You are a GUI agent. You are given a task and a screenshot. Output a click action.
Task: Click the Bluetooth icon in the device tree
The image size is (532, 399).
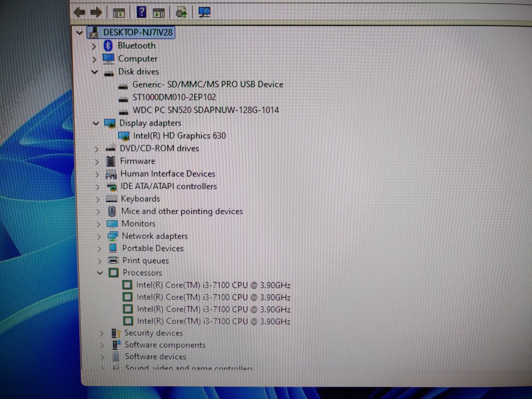[108, 46]
